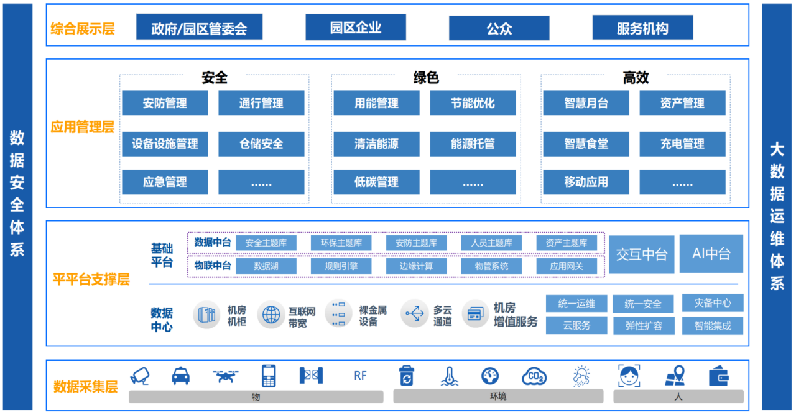Click the 低碳管理 block
Image resolution: width=797 pixels, height=417 pixels.
[376, 182]
